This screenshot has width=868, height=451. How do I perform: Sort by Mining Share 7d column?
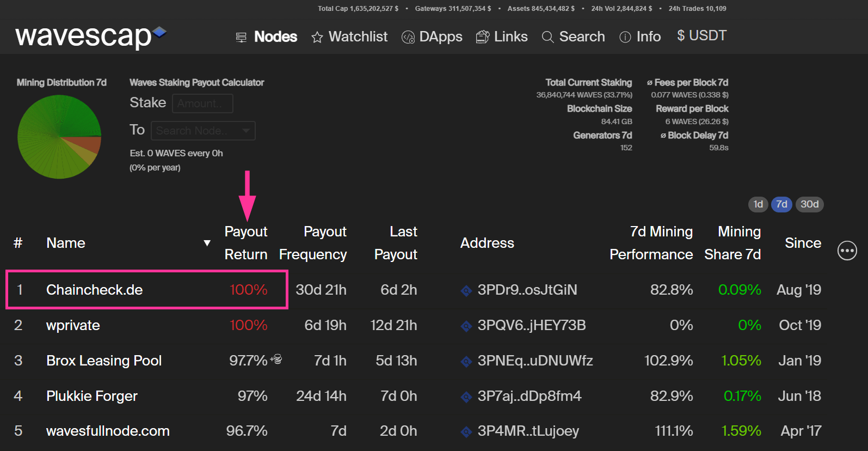[732, 243]
